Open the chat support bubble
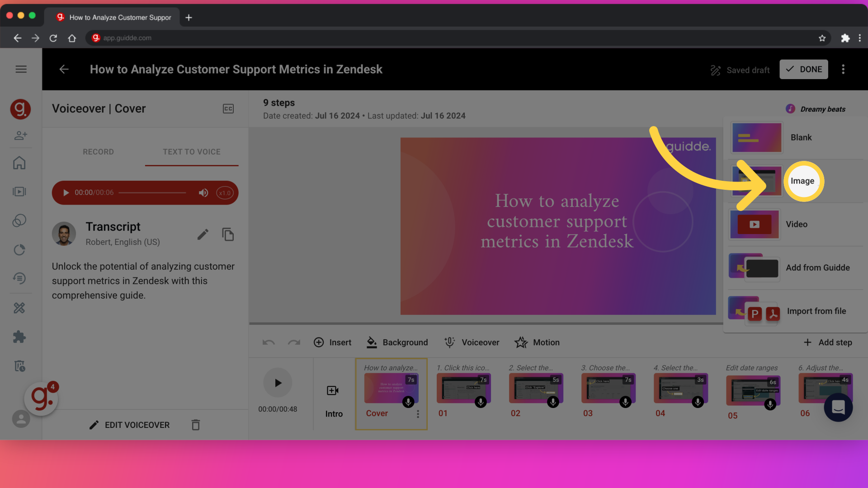This screenshot has height=488, width=868. click(x=838, y=407)
